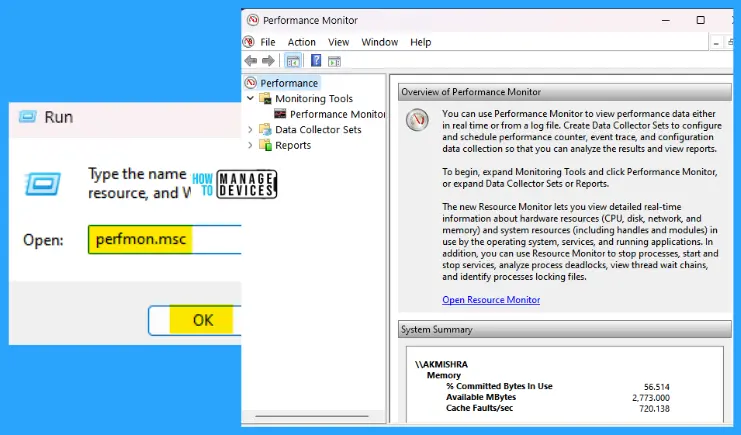The image size is (741, 435).
Task: Select Performance Monitor under Monitoring Tools
Action: point(337,114)
